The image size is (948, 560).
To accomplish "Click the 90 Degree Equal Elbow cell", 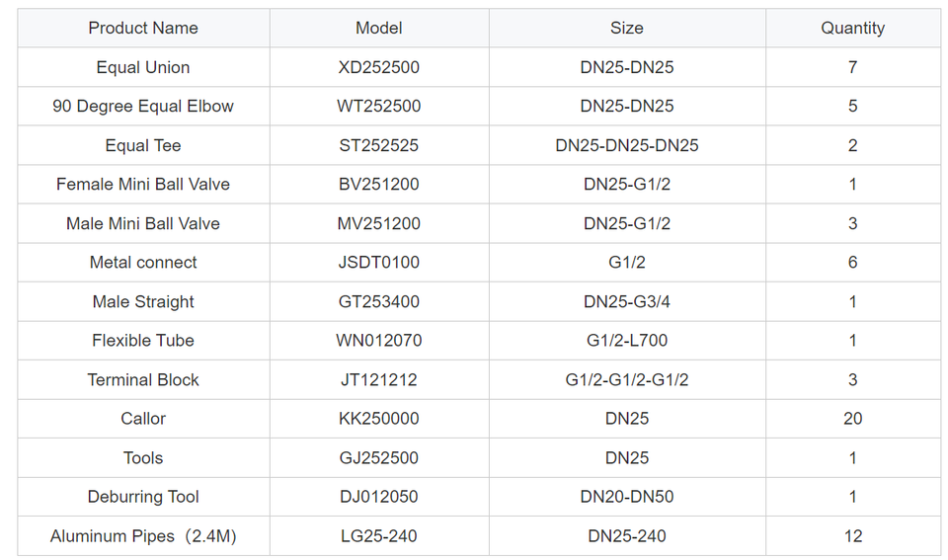I will click(x=143, y=106).
